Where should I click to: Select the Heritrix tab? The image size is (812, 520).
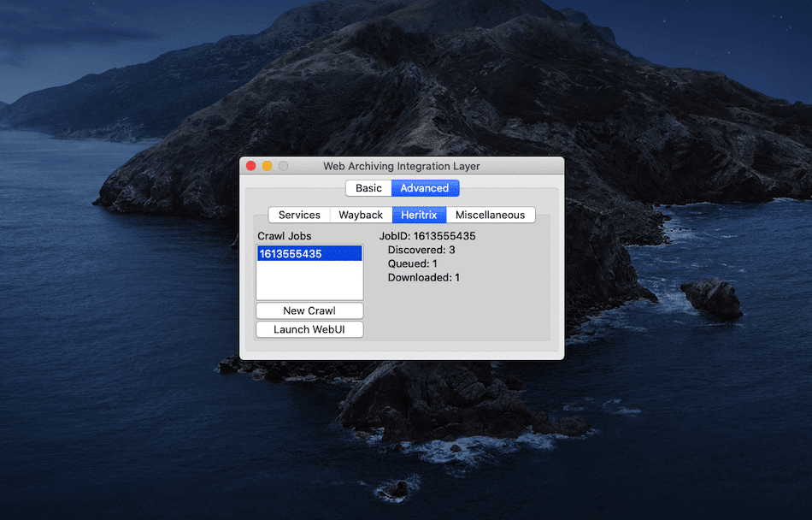(419, 215)
